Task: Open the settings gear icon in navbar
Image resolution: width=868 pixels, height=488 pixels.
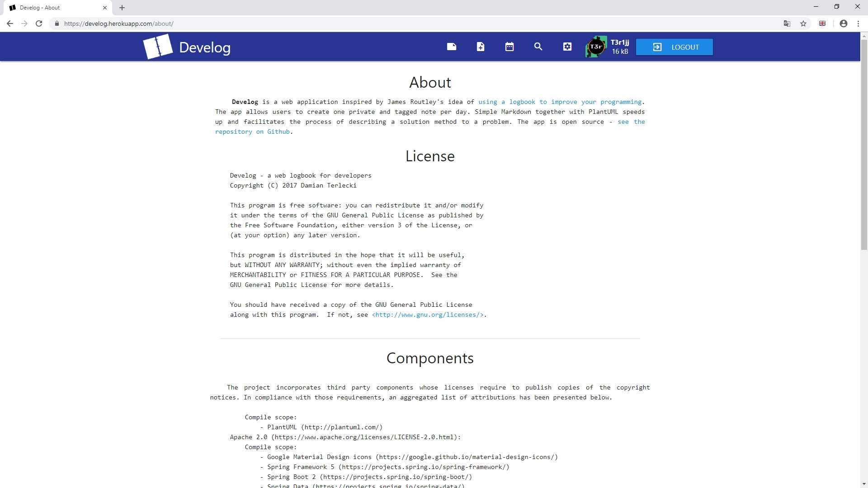Action: pyautogui.click(x=567, y=47)
